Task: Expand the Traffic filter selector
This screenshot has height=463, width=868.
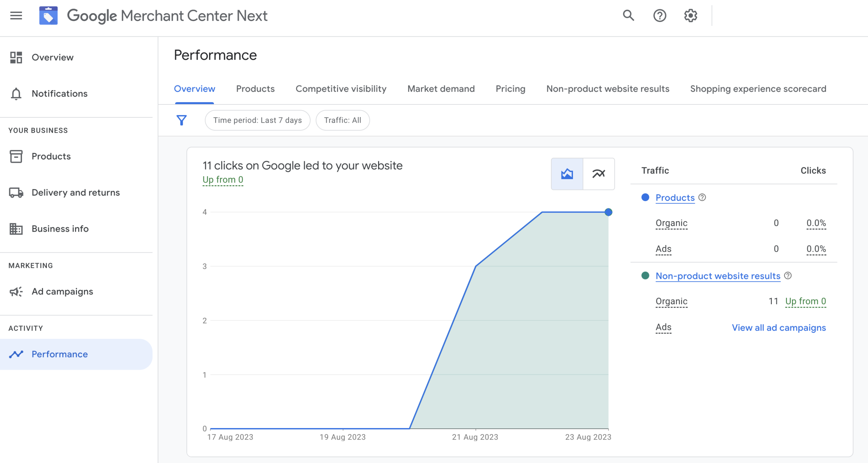Action: pos(342,120)
